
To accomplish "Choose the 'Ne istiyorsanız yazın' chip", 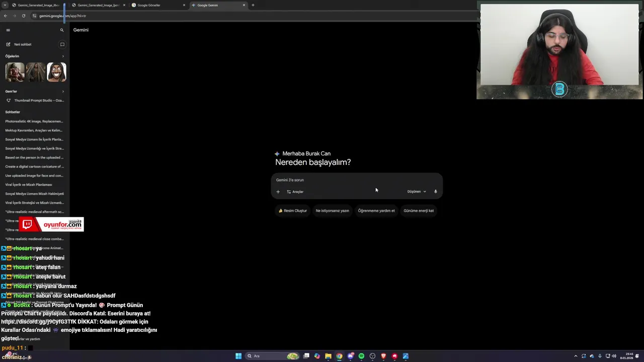I will pos(332,211).
